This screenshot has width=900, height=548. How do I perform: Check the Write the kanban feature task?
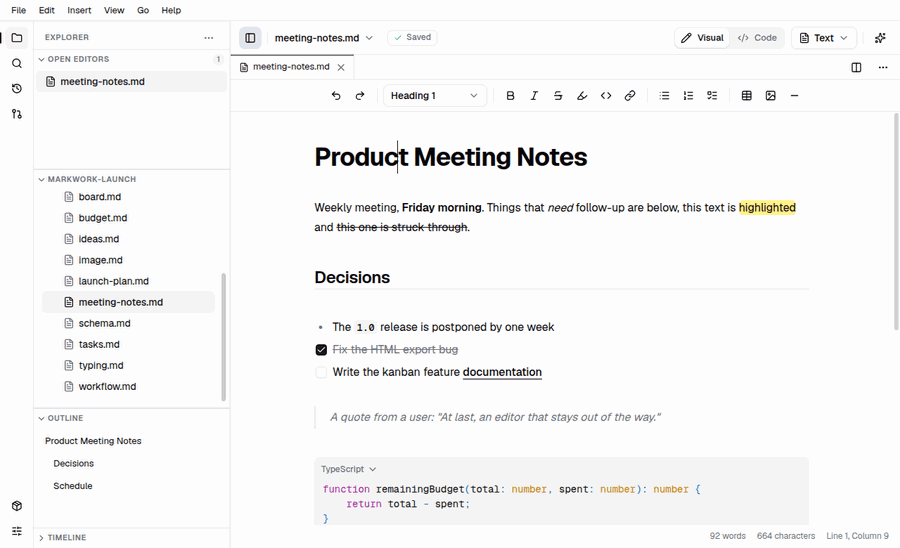click(x=321, y=372)
